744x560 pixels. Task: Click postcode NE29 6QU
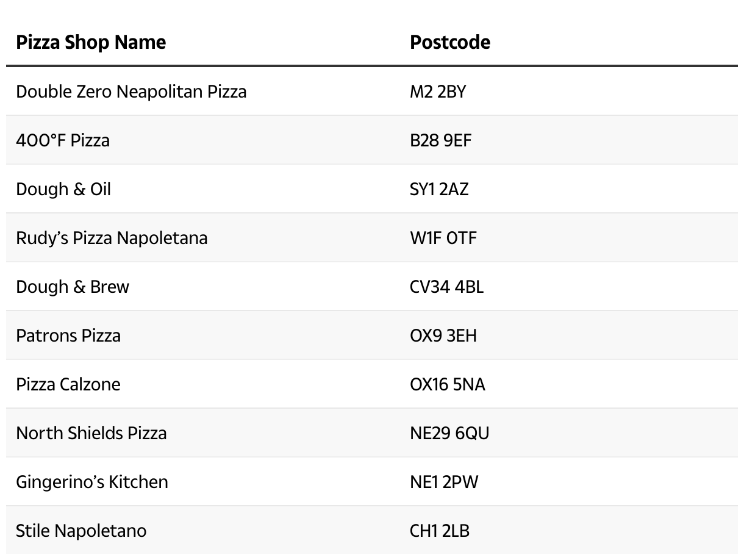click(x=449, y=433)
